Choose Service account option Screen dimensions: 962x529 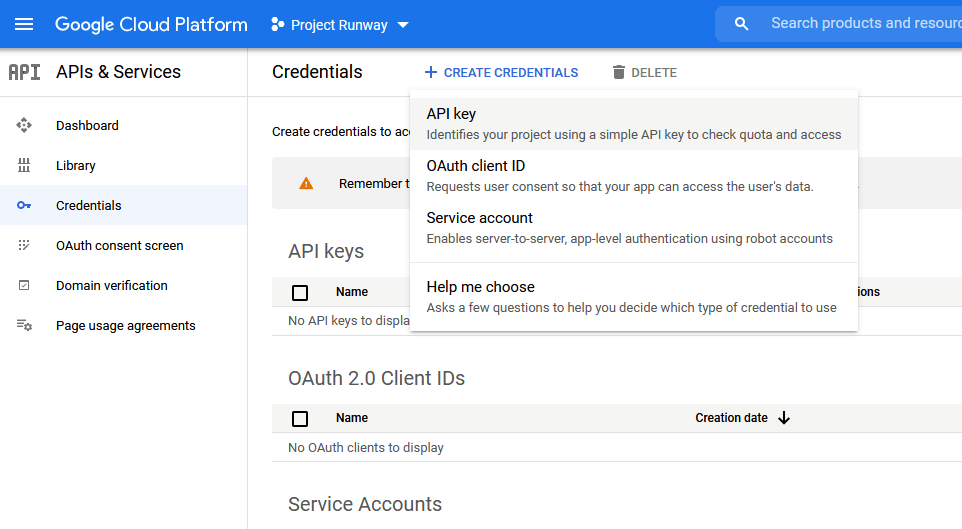[634, 228]
